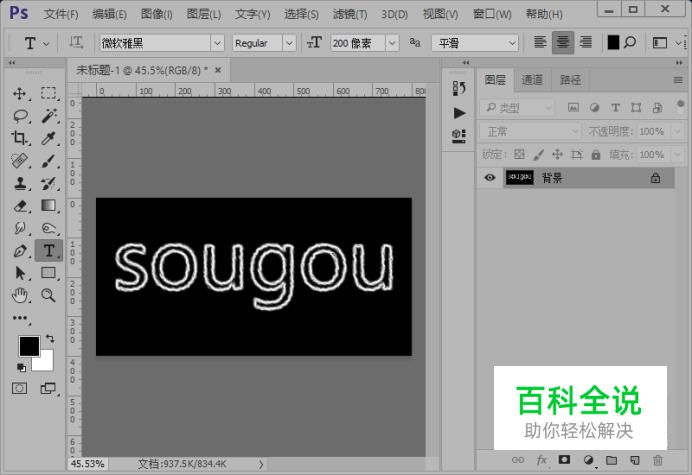Open the layer filter type dropdown
This screenshot has height=475, width=692.
[517, 107]
